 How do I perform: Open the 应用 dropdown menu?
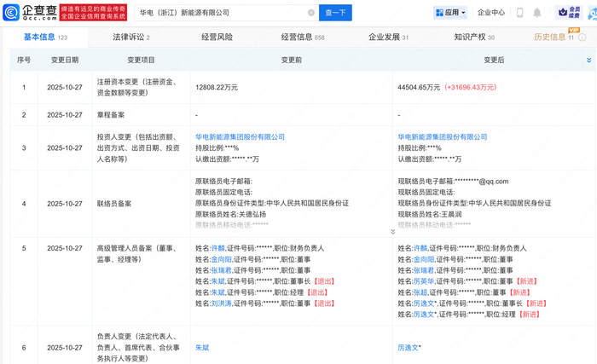[450, 13]
